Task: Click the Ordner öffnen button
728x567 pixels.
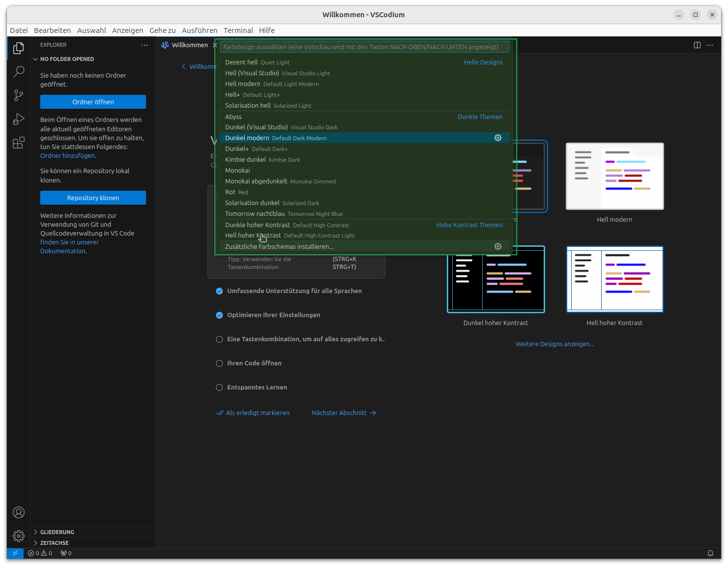Action: (93, 102)
